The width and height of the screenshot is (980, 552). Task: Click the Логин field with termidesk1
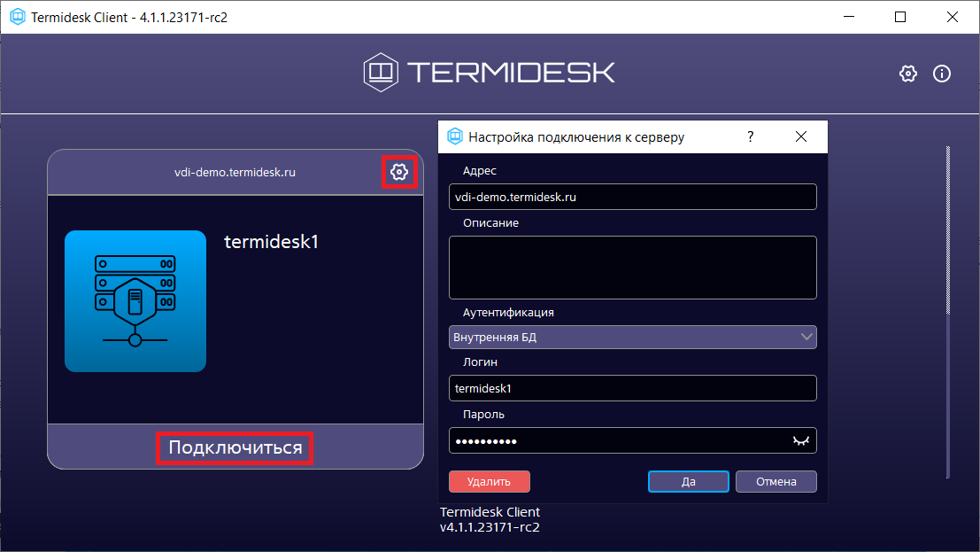tap(632, 388)
